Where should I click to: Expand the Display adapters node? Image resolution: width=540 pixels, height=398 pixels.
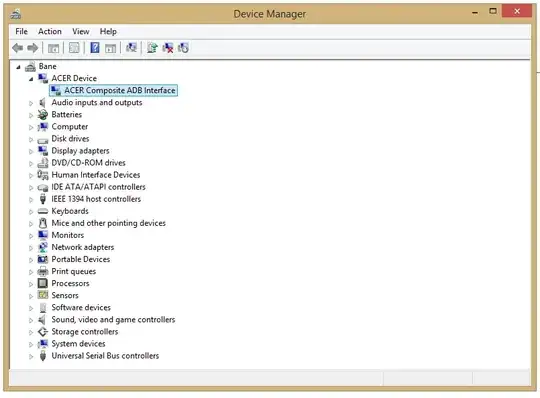31,151
